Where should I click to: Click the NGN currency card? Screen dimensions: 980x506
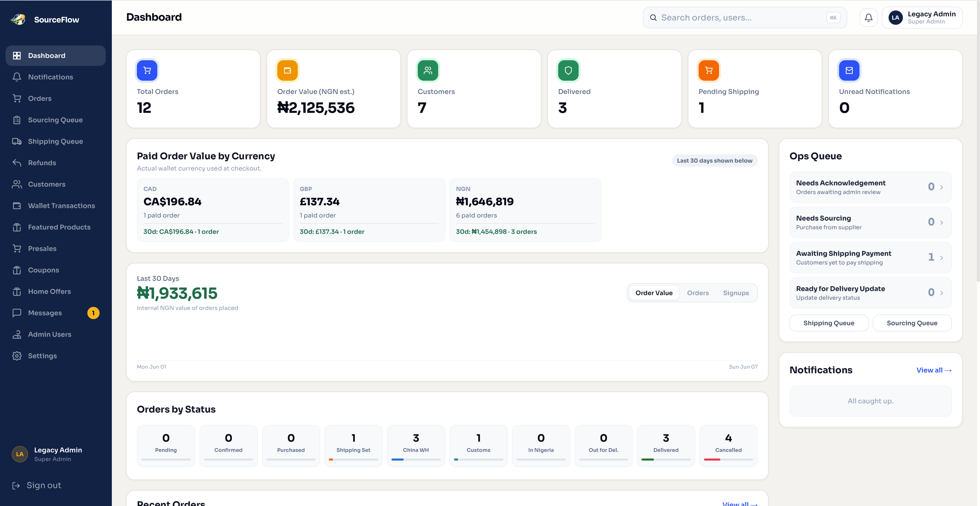coord(525,210)
